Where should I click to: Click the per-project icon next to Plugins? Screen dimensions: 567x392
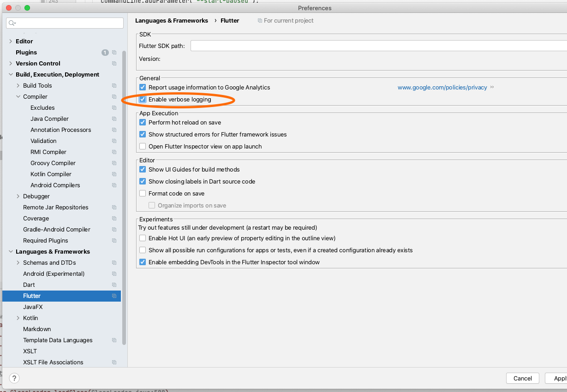coord(114,52)
